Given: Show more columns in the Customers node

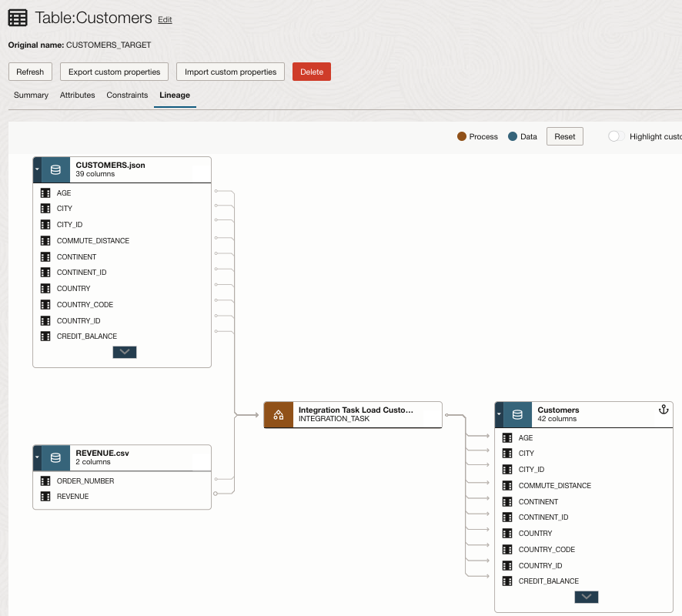Looking at the screenshot, I should (587, 597).
